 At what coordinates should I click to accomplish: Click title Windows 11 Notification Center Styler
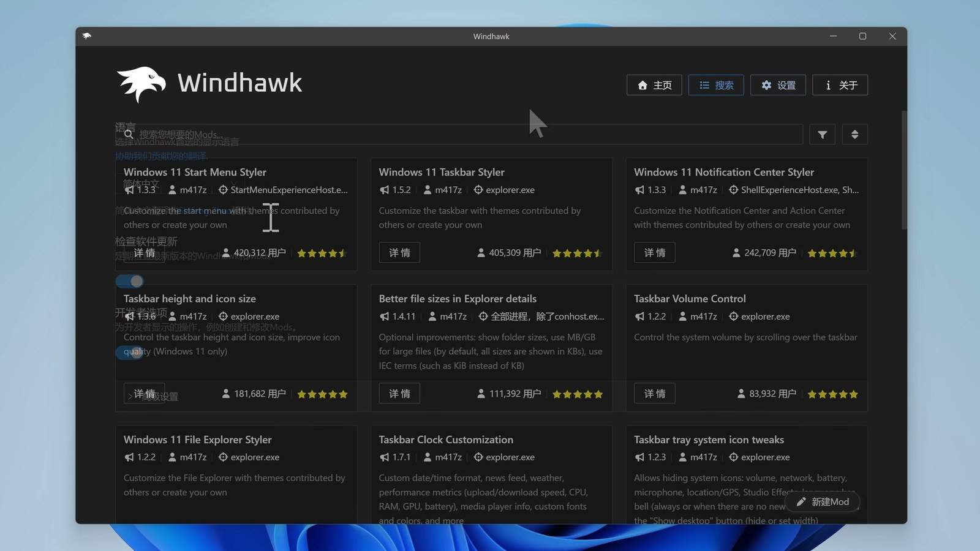tap(724, 172)
